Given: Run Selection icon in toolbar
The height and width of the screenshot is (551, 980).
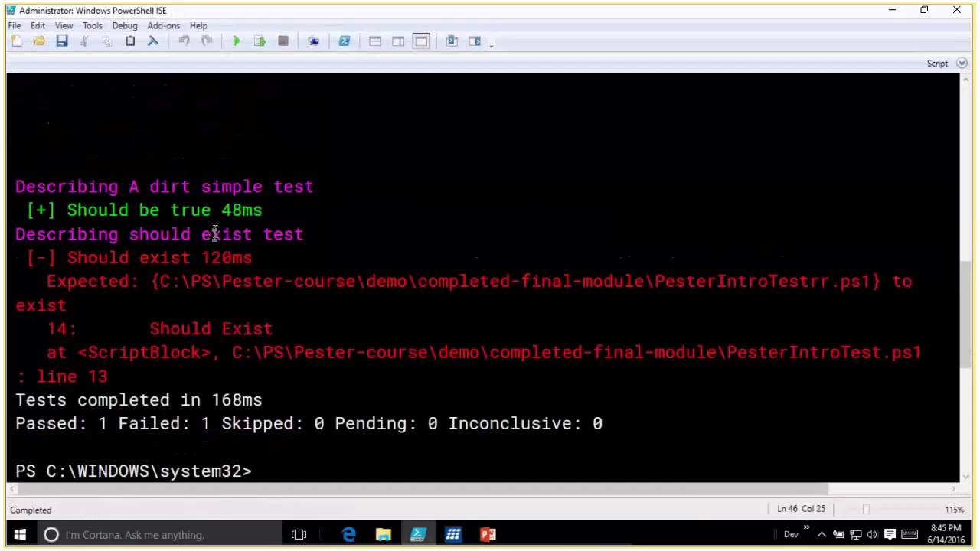Looking at the screenshot, I should 260,41.
